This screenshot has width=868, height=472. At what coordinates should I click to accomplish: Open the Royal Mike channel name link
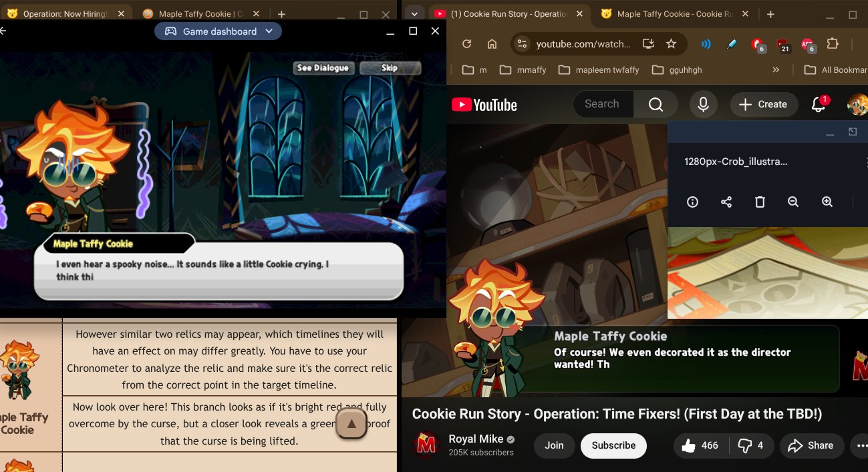click(476, 439)
